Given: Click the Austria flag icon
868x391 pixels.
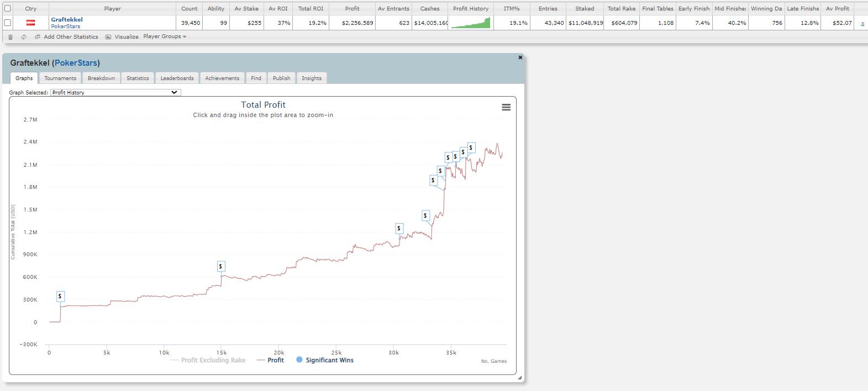Looking at the screenshot, I should pos(31,23).
